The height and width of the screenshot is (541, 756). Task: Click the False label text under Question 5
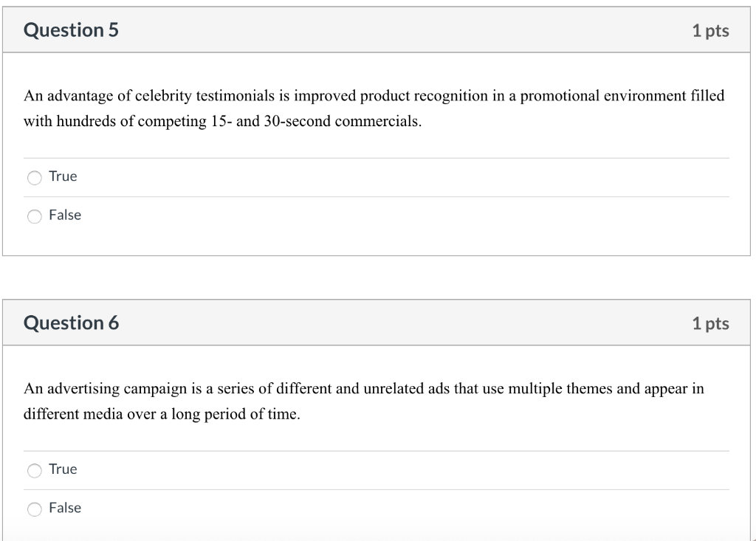pos(65,216)
